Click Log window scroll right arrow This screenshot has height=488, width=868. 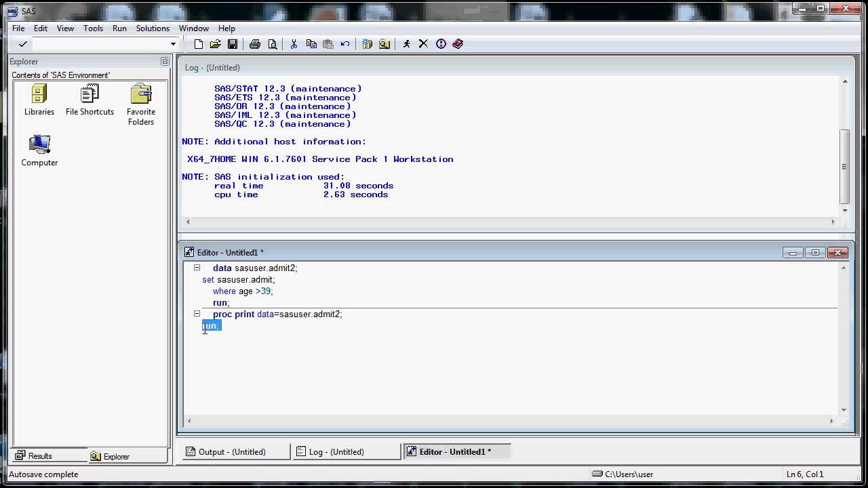(833, 222)
